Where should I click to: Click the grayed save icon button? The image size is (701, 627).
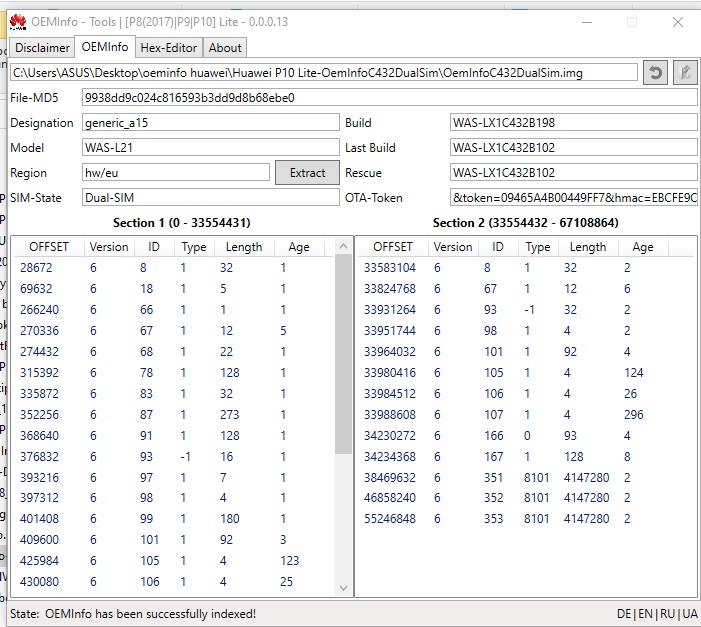pos(685,72)
